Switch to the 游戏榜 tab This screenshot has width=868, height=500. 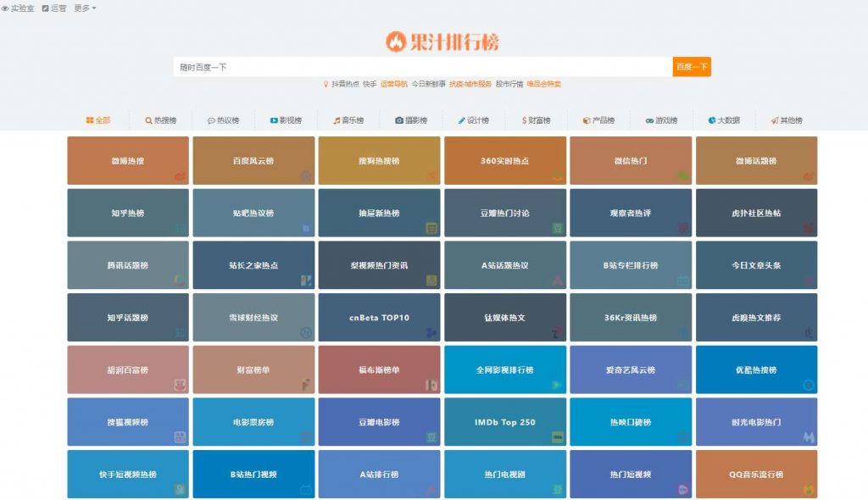click(x=661, y=120)
